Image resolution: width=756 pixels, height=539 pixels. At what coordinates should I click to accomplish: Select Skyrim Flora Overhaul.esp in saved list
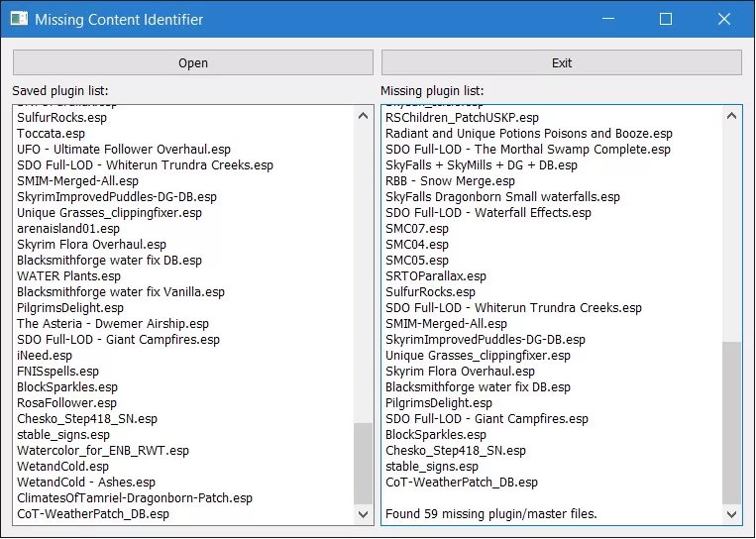pos(91,245)
